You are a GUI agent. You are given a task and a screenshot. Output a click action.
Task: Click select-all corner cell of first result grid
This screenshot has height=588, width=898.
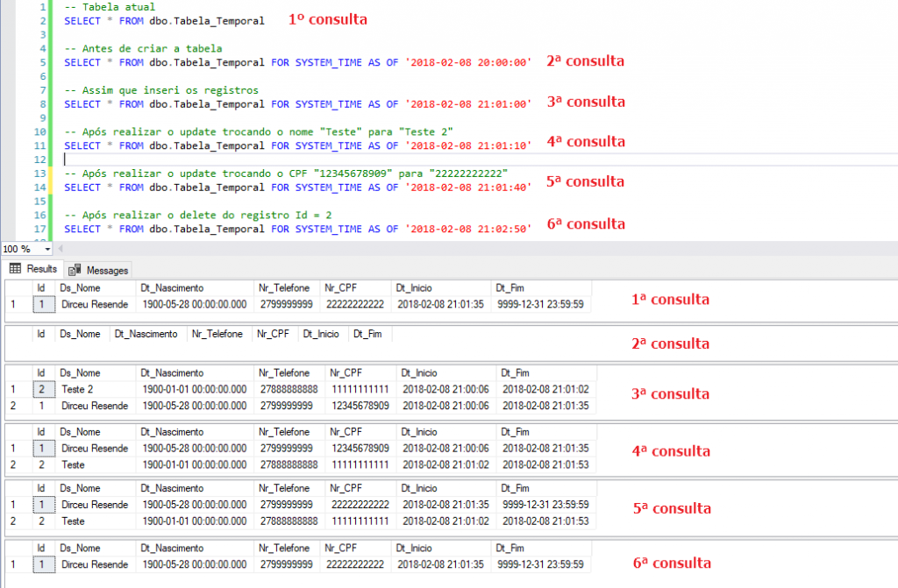point(12,287)
